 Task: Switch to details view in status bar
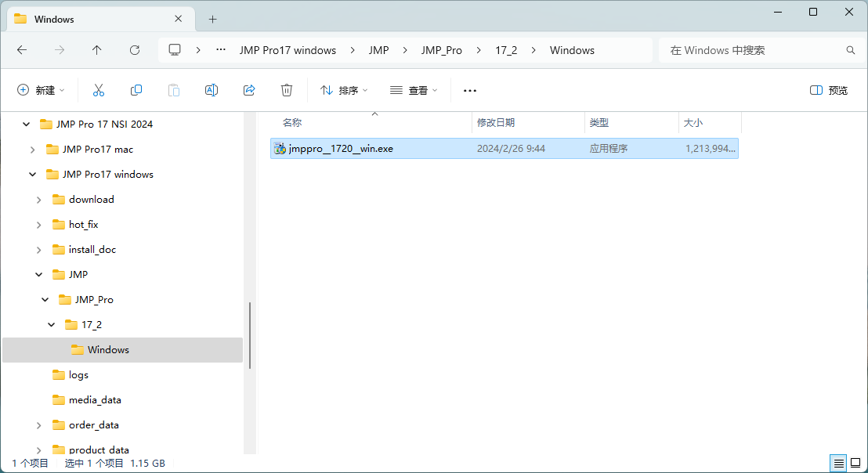pos(839,463)
